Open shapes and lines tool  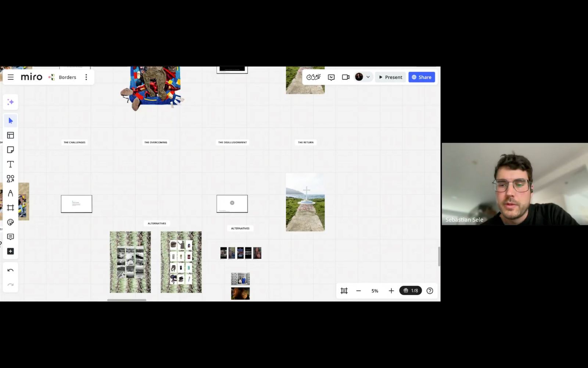[x=10, y=178]
